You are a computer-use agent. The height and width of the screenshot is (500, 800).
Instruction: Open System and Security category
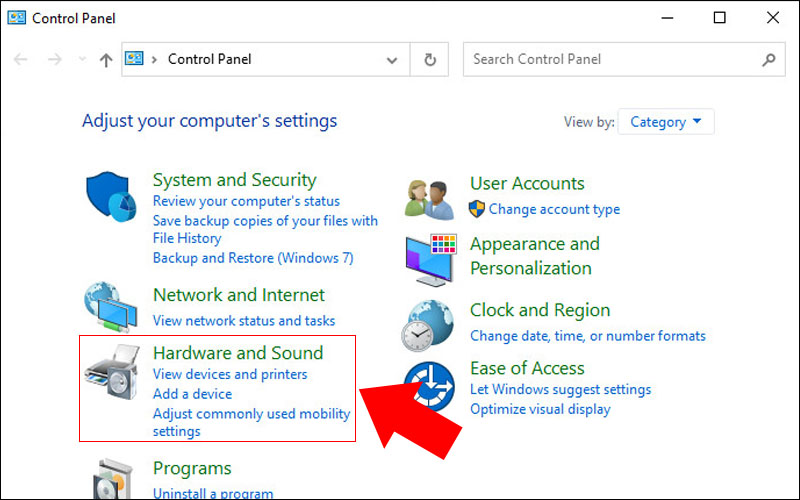click(234, 180)
